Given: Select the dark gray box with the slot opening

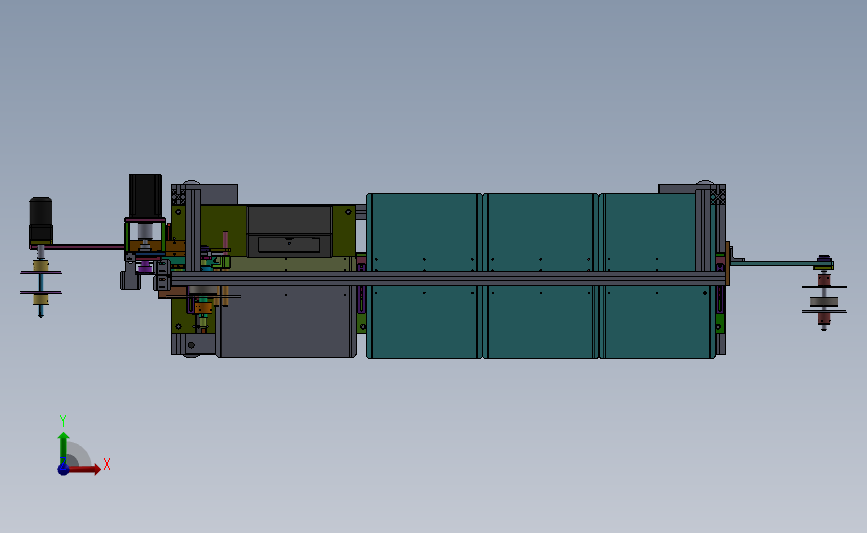Looking at the screenshot, I should coord(289,232).
